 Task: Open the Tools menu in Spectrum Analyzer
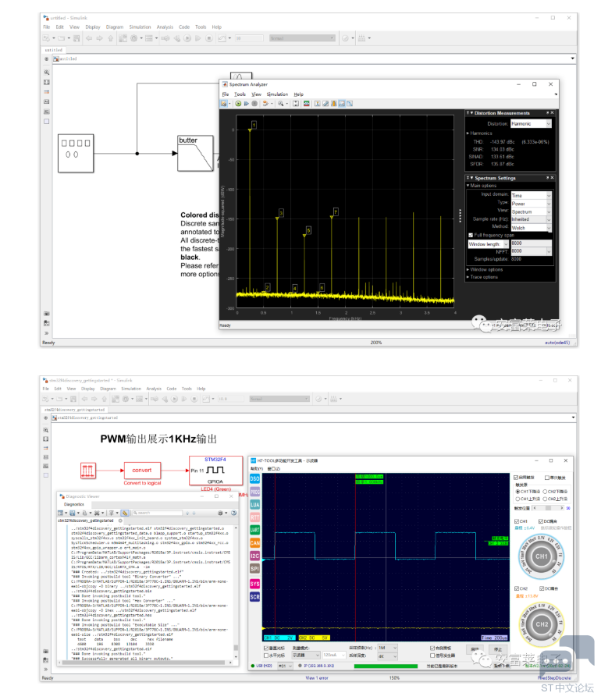[x=240, y=94]
